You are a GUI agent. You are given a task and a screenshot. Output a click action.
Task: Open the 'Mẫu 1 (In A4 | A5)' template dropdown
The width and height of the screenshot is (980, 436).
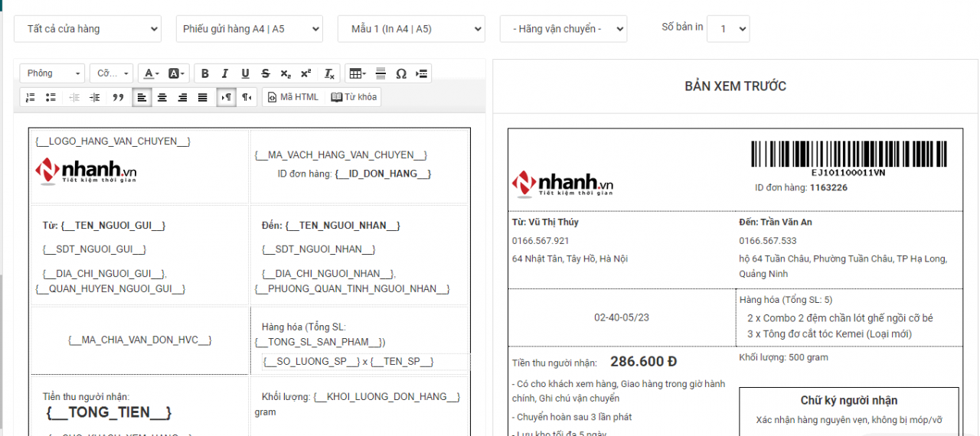tap(411, 29)
